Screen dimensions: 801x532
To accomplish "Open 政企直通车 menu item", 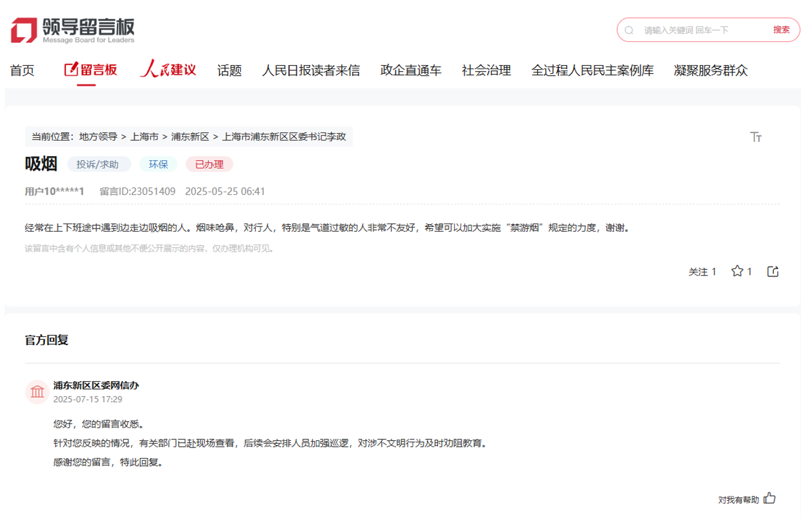I will coord(411,70).
